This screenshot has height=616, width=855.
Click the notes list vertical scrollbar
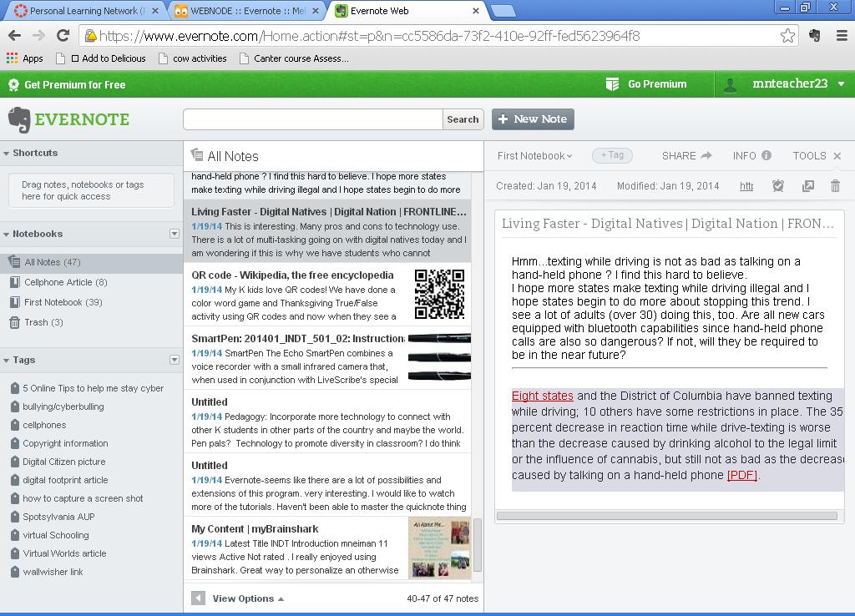pos(477,544)
